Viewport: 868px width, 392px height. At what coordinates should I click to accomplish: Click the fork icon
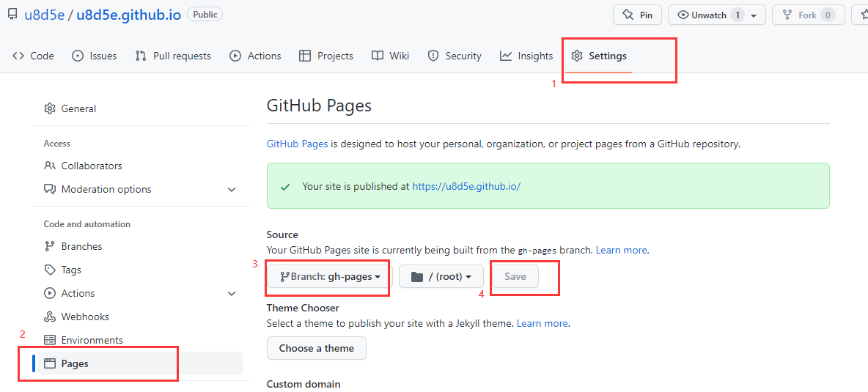pyautogui.click(x=787, y=15)
